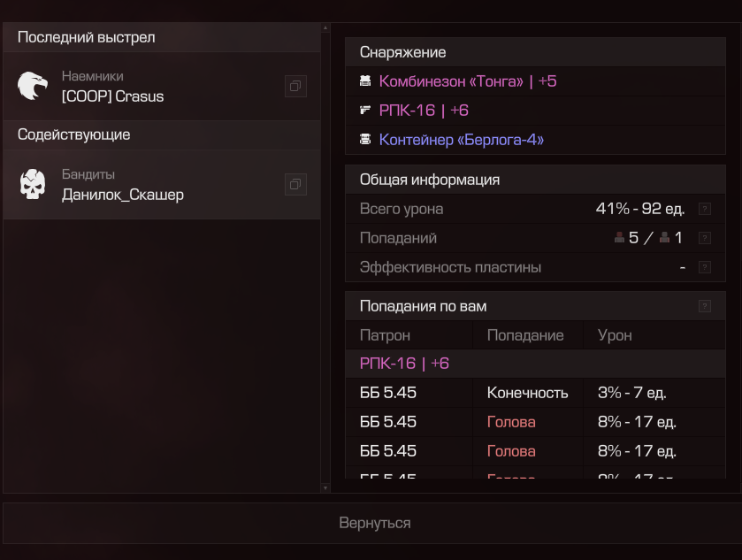This screenshot has width=742, height=560.
Task: Copy the Данилок_Скашер player name
Action: 295,184
